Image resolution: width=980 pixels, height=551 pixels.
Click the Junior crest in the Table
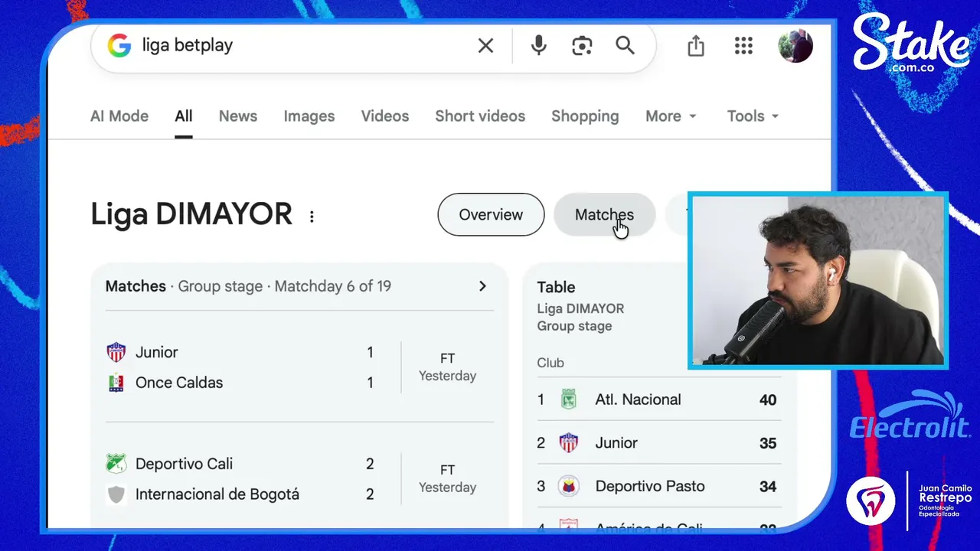[x=568, y=443]
